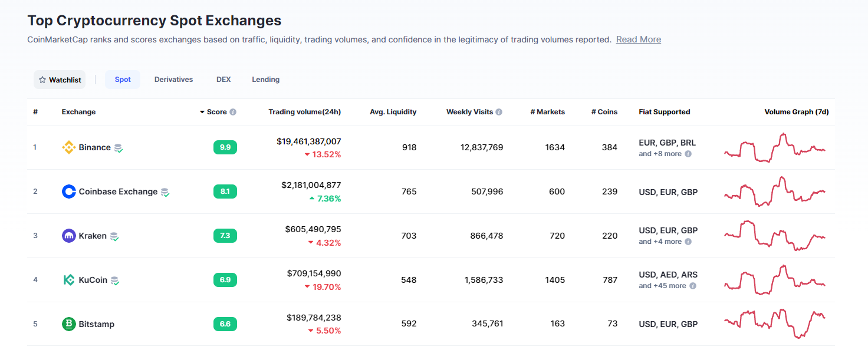Click Kraken's 7.3 score badge
This screenshot has height=350, width=868.
225,236
